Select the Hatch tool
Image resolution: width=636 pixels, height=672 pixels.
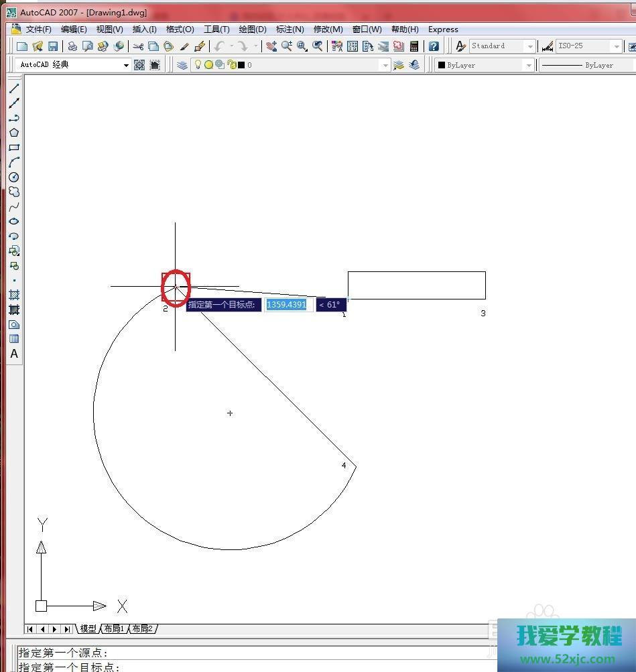tap(14, 295)
